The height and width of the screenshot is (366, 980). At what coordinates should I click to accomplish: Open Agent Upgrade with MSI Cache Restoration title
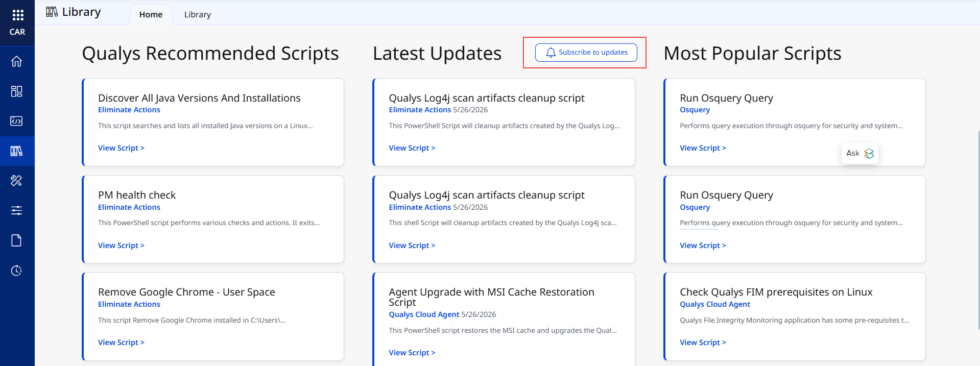(491, 297)
